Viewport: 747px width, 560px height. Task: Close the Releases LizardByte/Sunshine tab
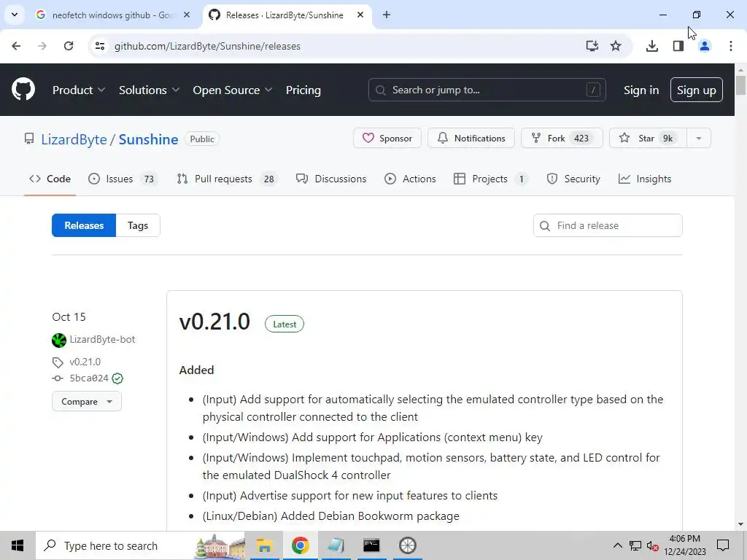point(360,15)
